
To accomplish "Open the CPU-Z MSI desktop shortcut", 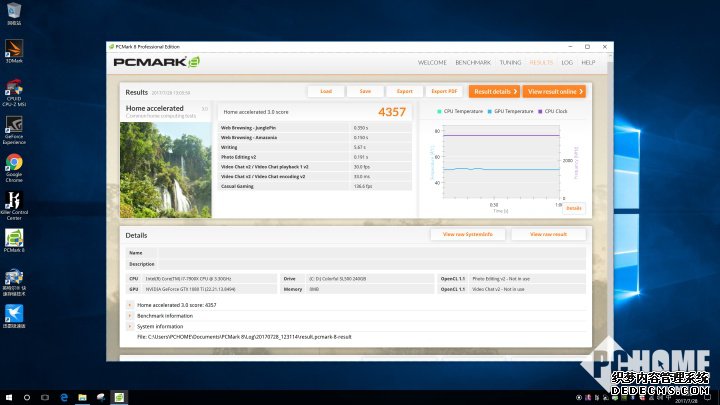I will (14, 92).
